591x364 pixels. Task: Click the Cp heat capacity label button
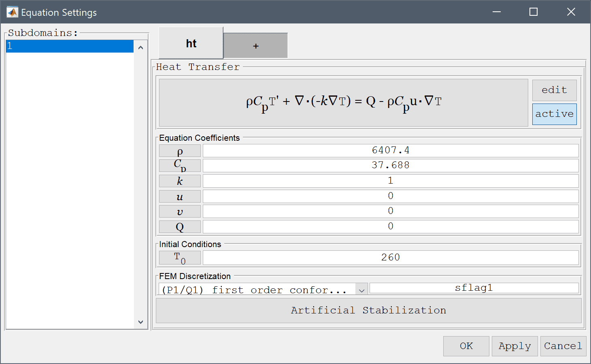click(x=180, y=166)
